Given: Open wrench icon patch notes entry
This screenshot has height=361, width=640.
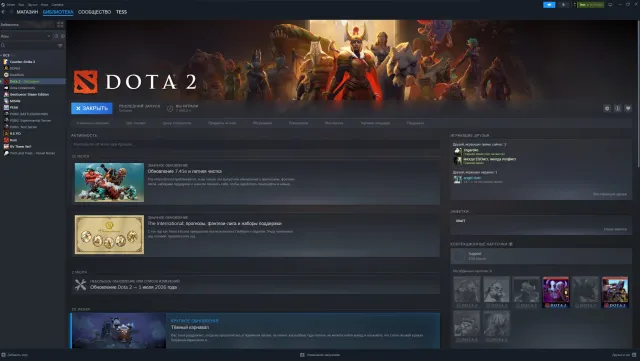Looking at the screenshot, I should pyautogui.click(x=80, y=284).
